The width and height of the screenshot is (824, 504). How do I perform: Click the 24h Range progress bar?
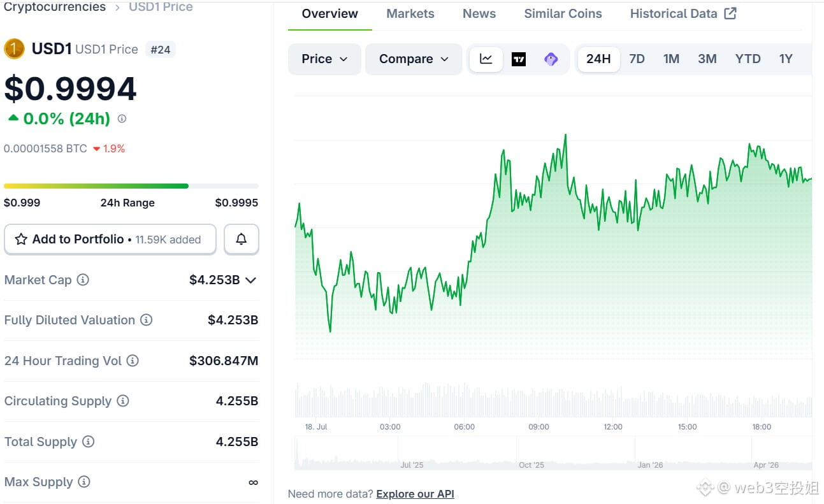[x=131, y=186]
